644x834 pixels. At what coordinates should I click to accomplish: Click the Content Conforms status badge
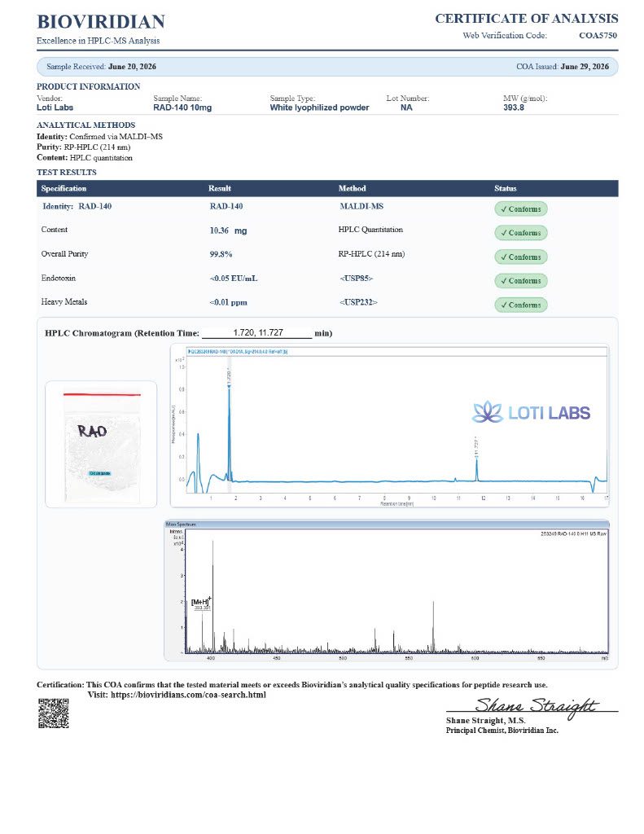pos(520,233)
